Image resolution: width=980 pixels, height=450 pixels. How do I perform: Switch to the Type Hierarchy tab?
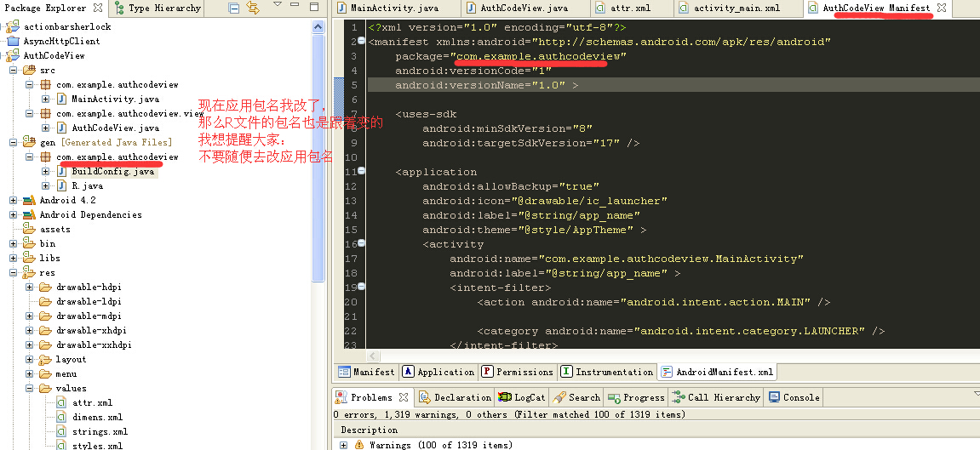[158, 9]
